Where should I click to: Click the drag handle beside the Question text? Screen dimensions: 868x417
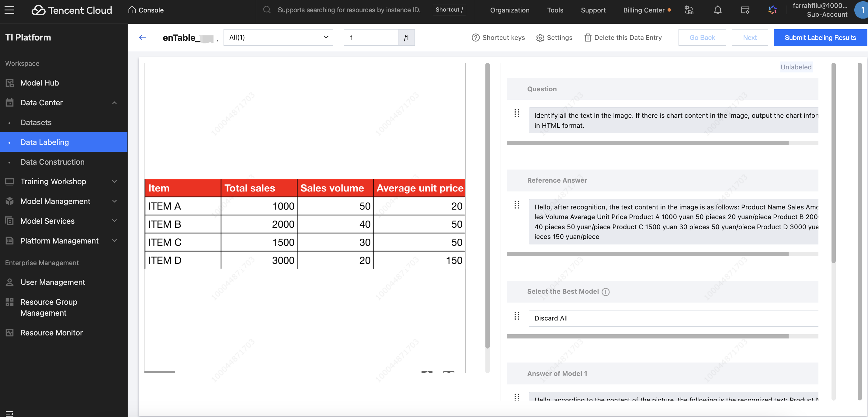pyautogui.click(x=516, y=113)
